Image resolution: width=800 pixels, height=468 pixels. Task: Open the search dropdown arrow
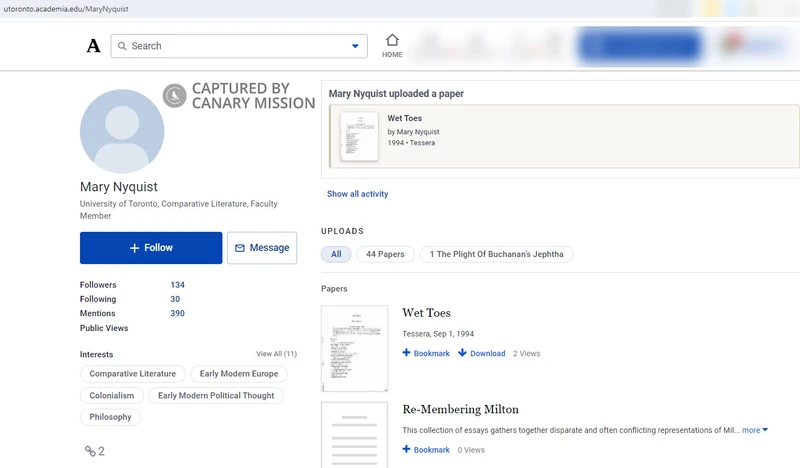[355, 46]
